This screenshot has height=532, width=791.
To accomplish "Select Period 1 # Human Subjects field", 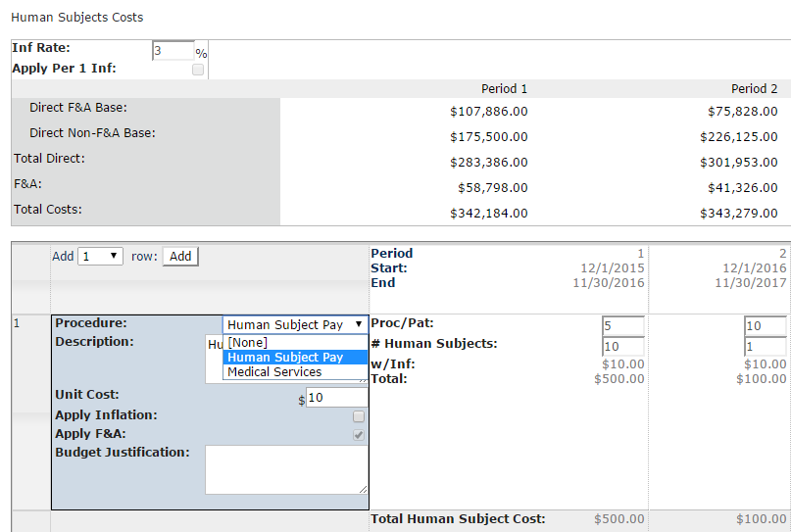I will (622, 346).
